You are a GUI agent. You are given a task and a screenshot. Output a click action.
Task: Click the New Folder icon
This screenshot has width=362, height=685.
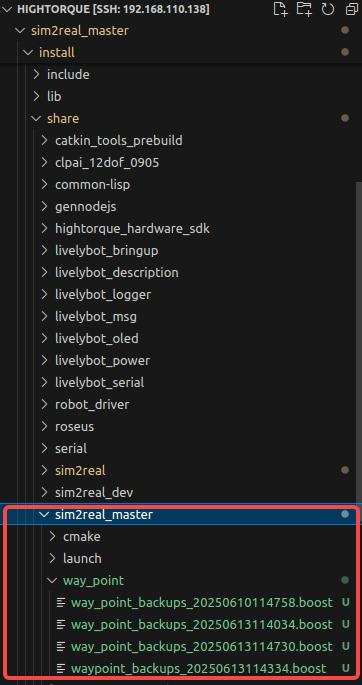[x=304, y=9]
